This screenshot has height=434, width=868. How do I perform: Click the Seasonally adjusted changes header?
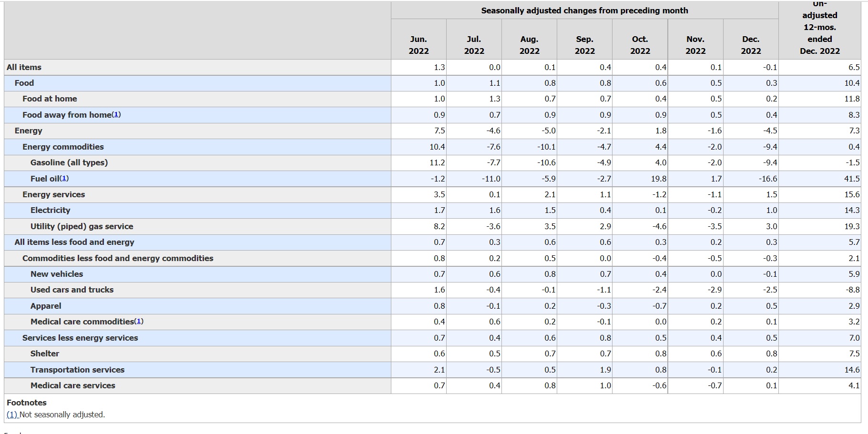[x=584, y=10]
